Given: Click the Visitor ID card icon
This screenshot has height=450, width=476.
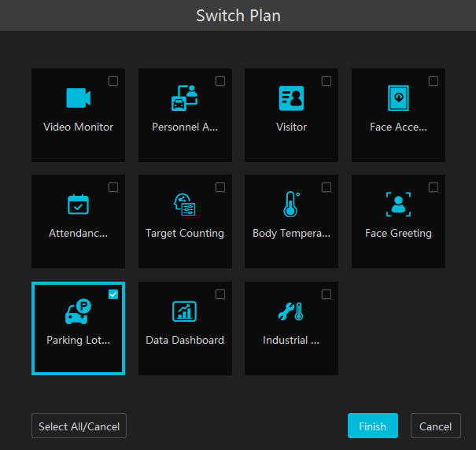Looking at the screenshot, I should pyautogui.click(x=291, y=98).
